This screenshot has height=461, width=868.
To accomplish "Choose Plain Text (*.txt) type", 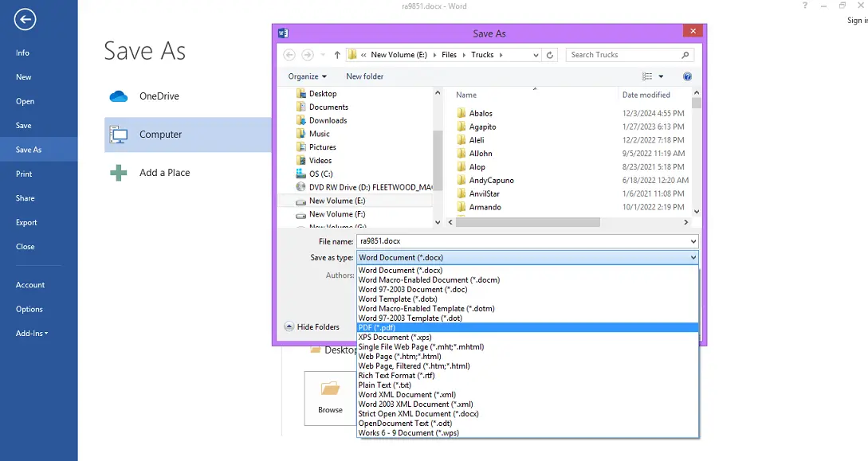I will click(x=527, y=385).
